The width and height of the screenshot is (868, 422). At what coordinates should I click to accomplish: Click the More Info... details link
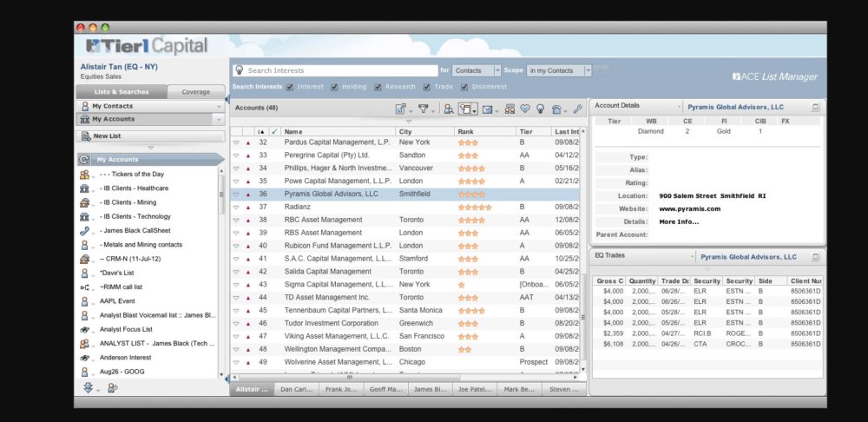(x=679, y=221)
